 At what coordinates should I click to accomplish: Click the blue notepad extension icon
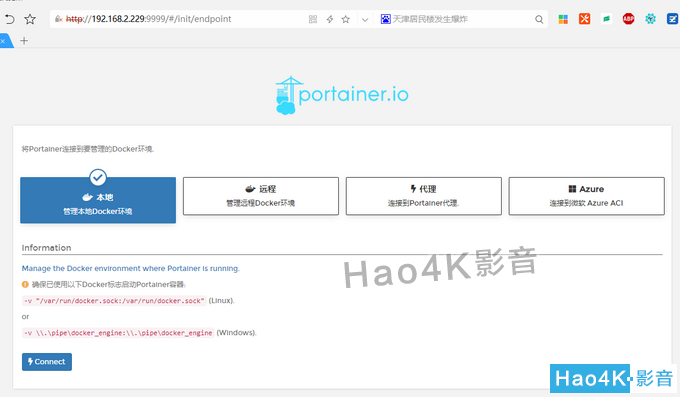672,19
